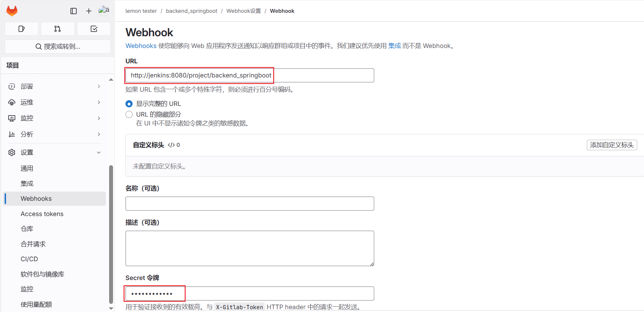Click the plus create-new icon
Image resolution: width=644 pixels, height=312 pixels.
click(89, 11)
